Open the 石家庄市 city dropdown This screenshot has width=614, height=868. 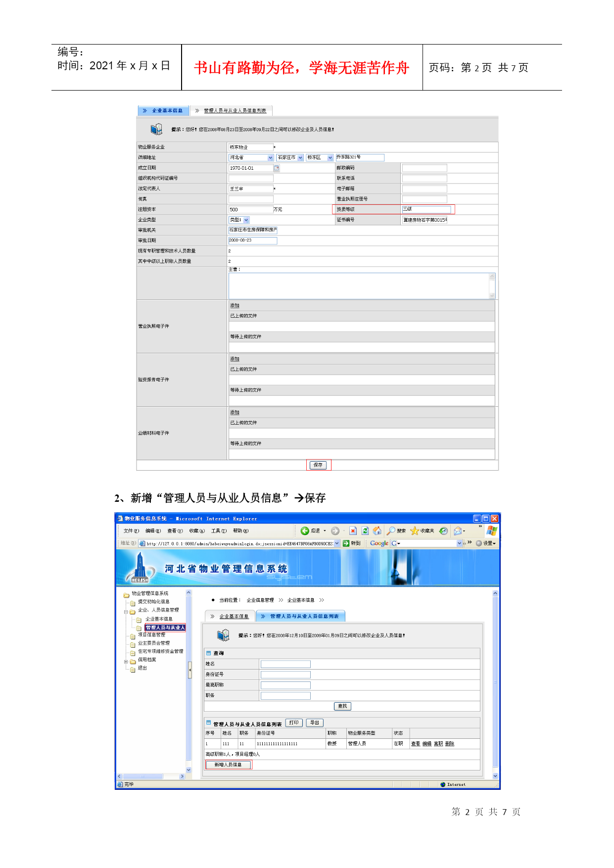300,158
